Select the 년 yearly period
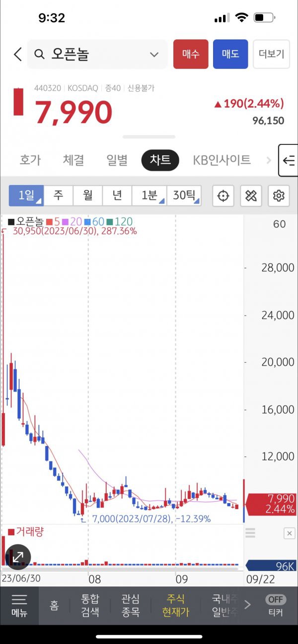 pyautogui.click(x=117, y=195)
